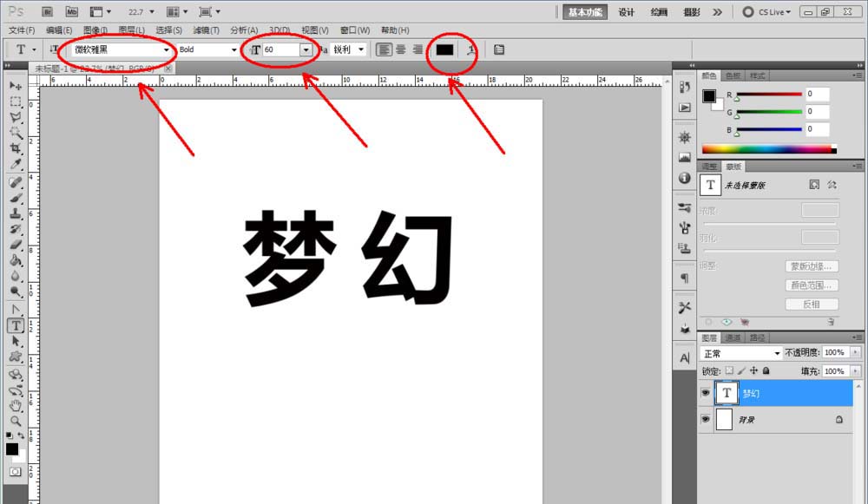Select the Move tool

click(13, 86)
